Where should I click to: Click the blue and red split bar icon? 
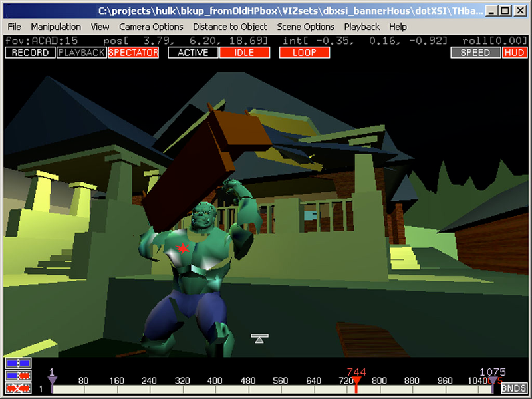click(19, 376)
